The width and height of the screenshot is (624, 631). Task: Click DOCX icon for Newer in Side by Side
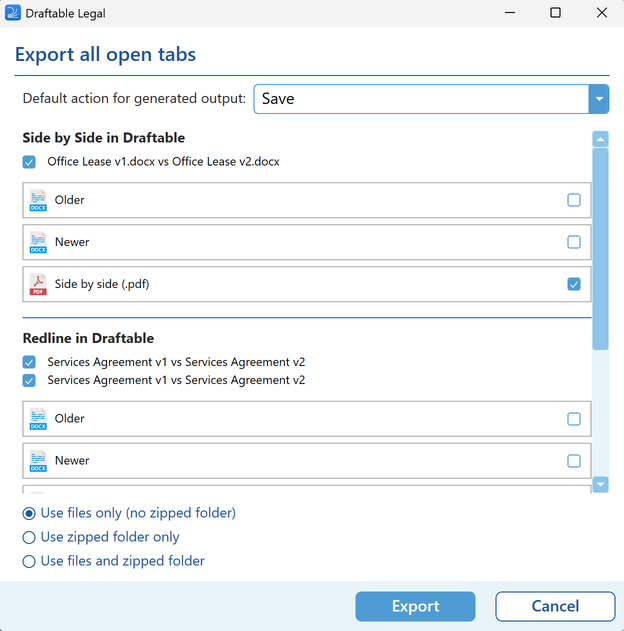[x=38, y=242]
